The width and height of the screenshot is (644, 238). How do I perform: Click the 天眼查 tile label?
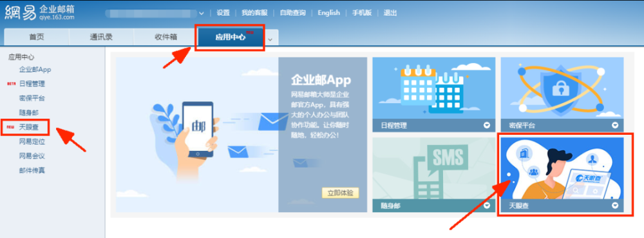[518, 206]
